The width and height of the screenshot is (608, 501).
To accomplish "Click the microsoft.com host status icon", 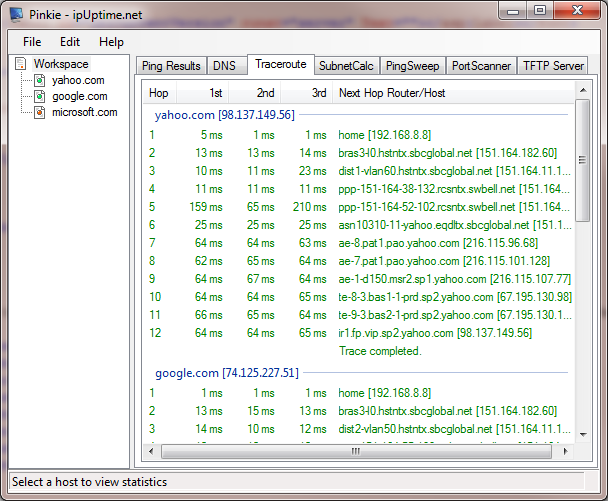I will (x=40, y=112).
